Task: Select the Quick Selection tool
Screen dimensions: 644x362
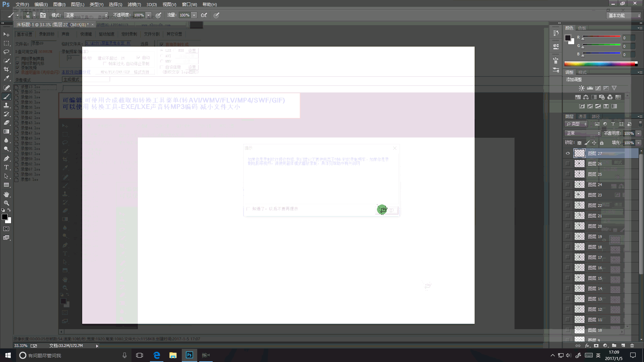Action: click(6, 61)
